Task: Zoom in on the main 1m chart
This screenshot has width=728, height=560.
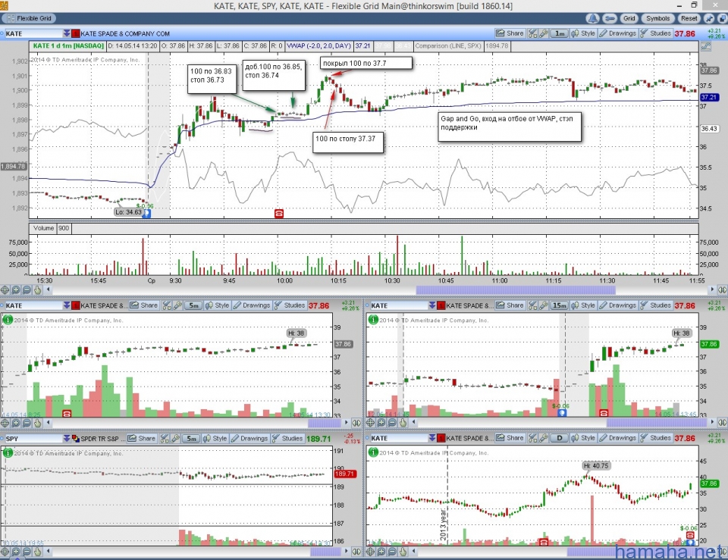Action: coord(16,290)
